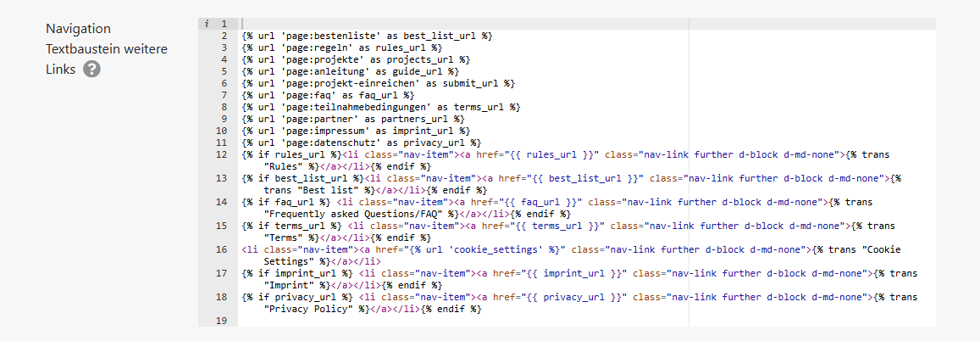Image resolution: width=980 pixels, height=341 pixels.
Task: Click line number 12 in the gutter
Action: [222, 154]
